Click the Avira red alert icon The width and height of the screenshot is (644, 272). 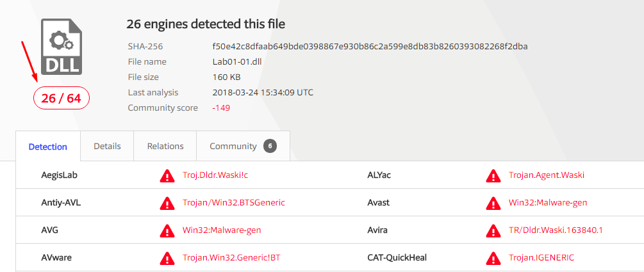[x=493, y=230]
